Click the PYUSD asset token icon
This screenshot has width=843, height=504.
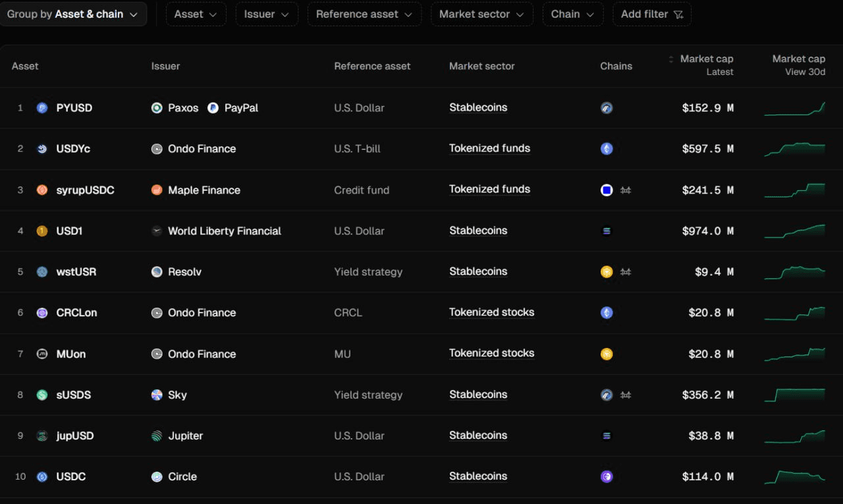[42, 108]
